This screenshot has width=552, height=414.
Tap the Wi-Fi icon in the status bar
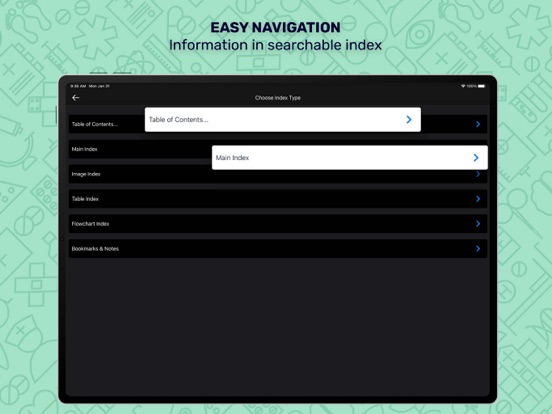point(463,86)
